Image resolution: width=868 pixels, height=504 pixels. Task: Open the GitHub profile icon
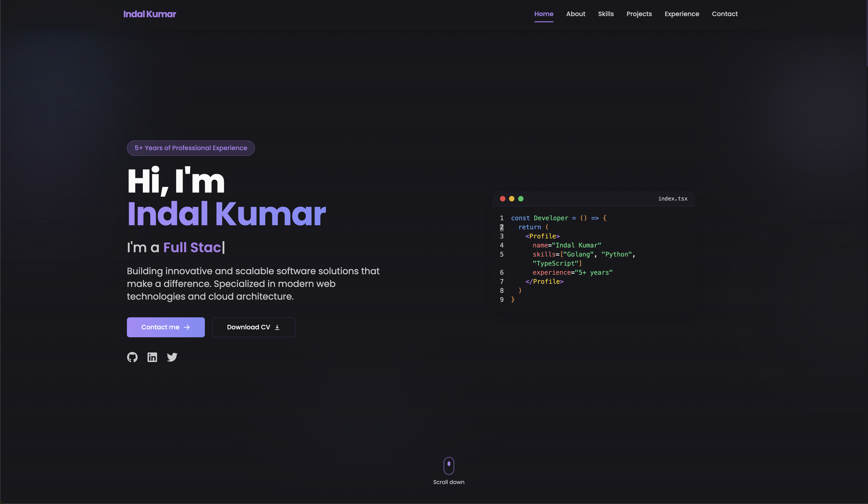[132, 357]
